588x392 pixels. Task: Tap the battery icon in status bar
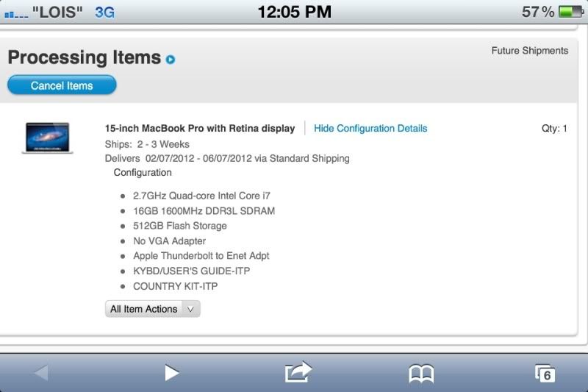(570, 12)
